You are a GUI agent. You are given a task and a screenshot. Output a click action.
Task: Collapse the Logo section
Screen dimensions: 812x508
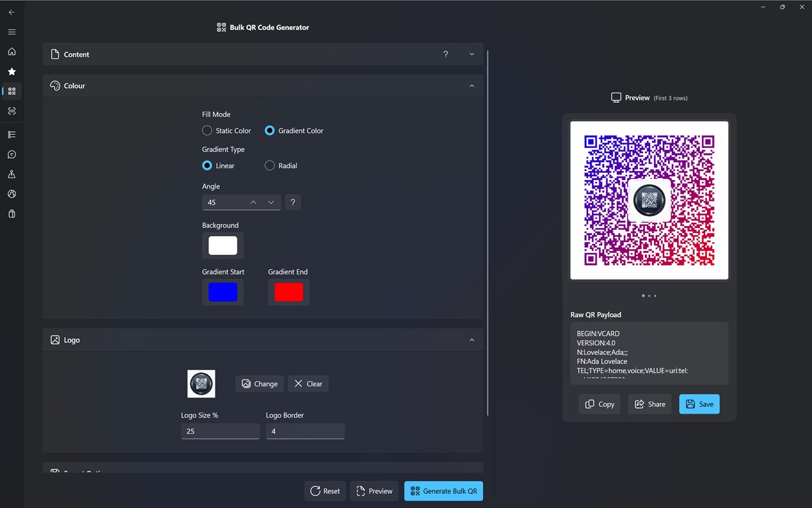(471, 340)
